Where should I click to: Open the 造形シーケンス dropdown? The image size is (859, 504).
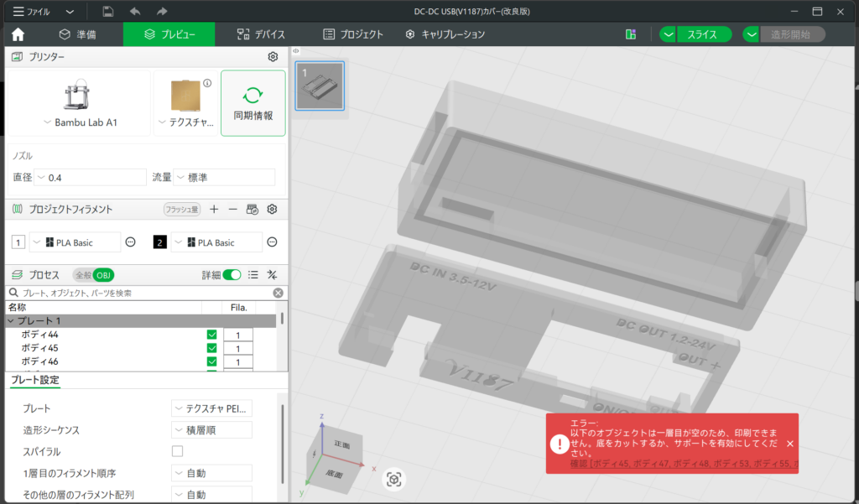coord(211,430)
